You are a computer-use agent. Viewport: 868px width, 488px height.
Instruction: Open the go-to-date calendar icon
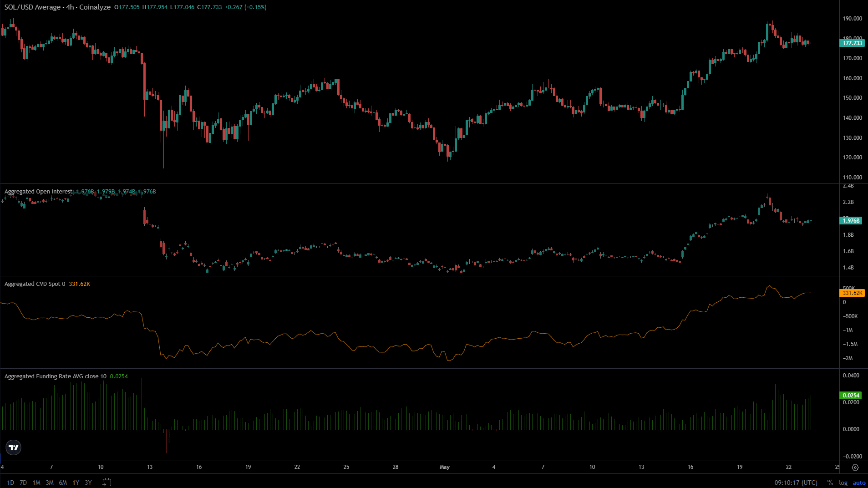107,482
